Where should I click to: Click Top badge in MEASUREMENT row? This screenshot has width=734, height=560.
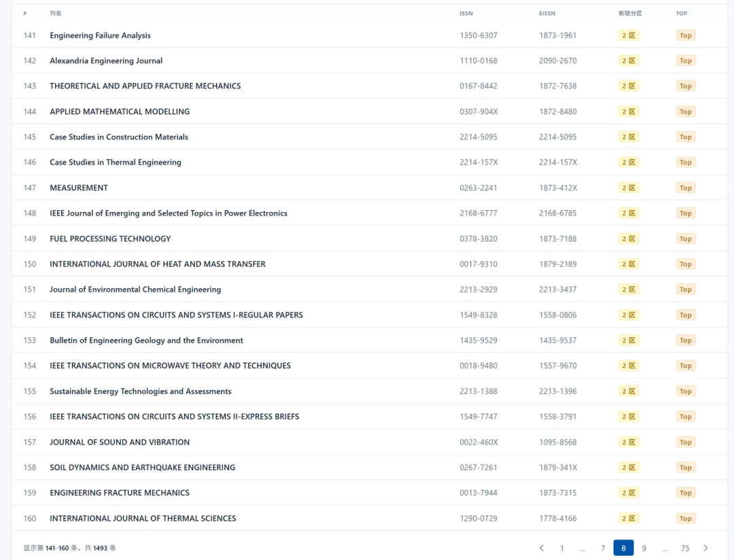tap(686, 188)
